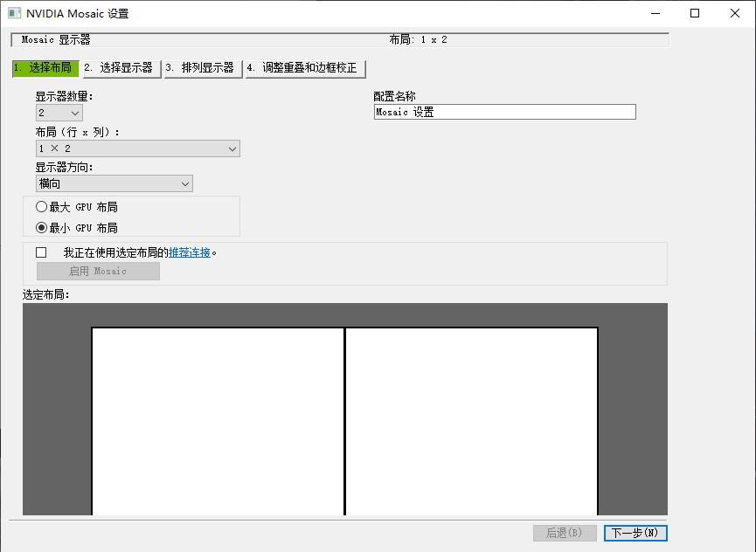
Task: Expand the 显示器方向 dropdown
Action: [x=114, y=183]
